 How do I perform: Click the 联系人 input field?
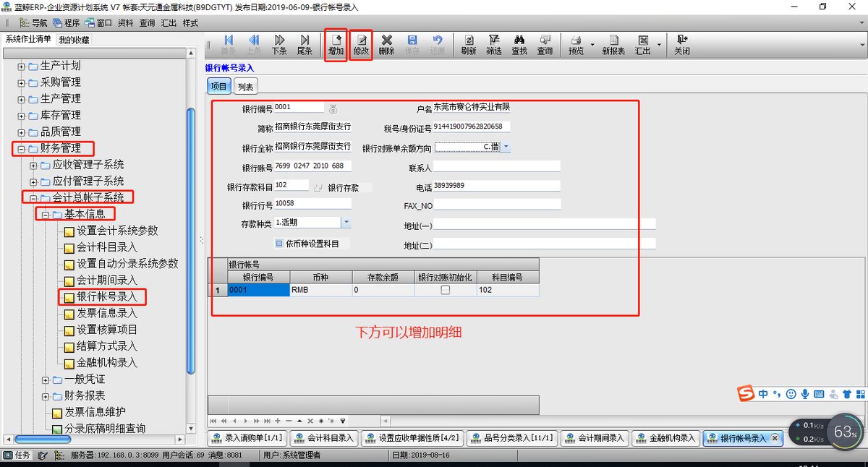(497, 166)
